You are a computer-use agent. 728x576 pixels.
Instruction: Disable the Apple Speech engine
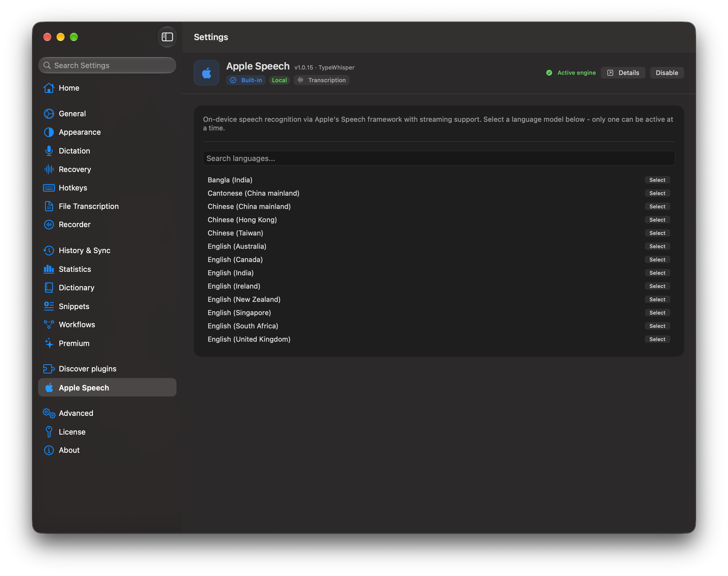[667, 73]
